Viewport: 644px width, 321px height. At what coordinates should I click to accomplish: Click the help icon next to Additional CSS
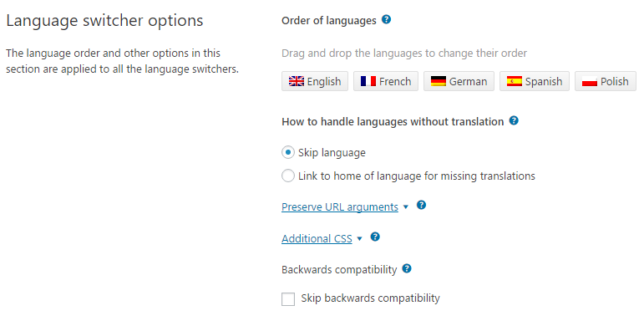click(x=375, y=237)
